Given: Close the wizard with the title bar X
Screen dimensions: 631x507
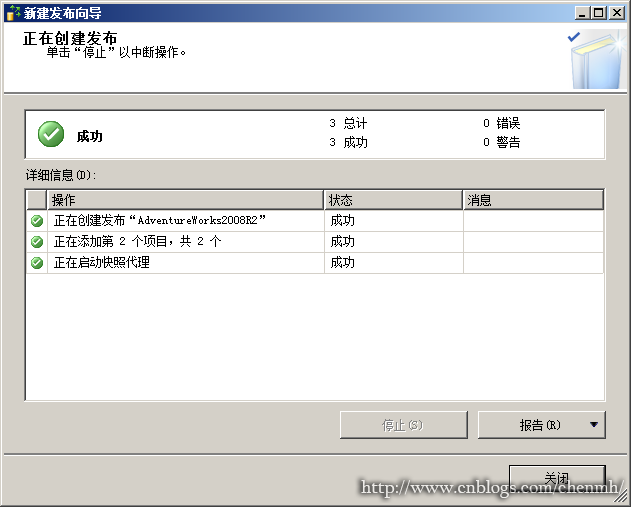Looking at the screenshot, I should [x=619, y=13].
